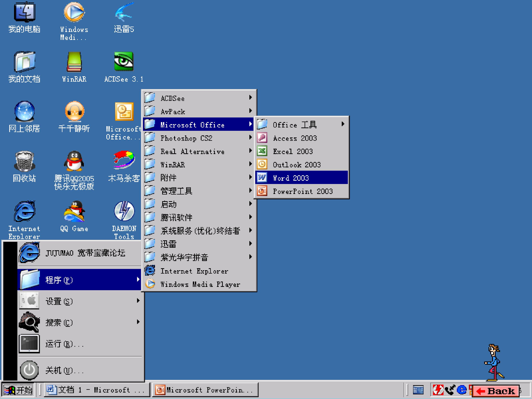
Task: Open JUJUMAO 宽带宝藏论坛 link
Action: [80, 253]
